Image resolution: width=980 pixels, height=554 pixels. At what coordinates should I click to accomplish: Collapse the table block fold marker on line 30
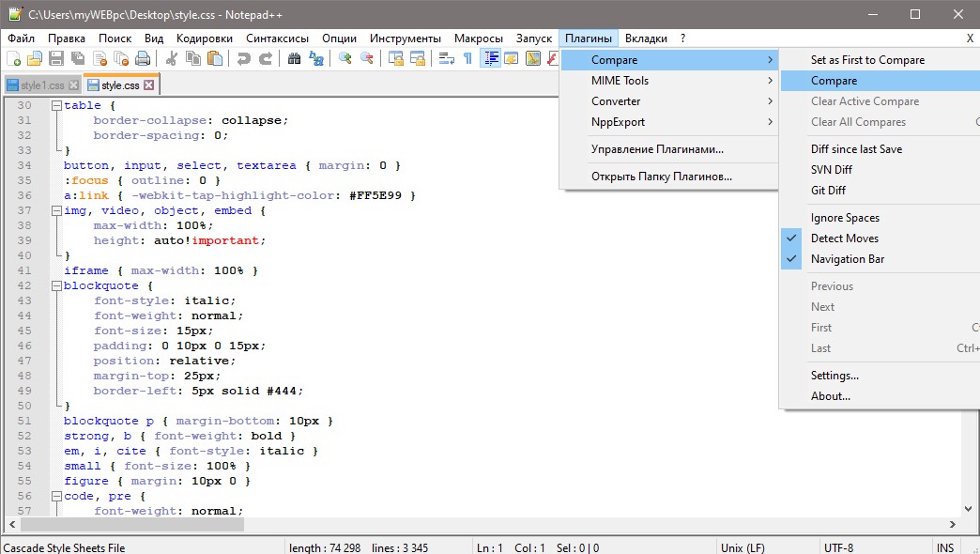pos(56,106)
